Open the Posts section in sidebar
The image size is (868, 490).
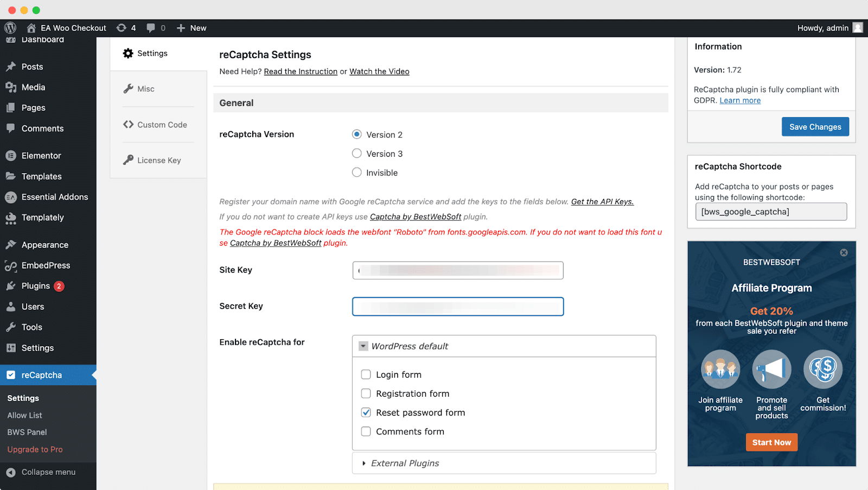(31, 66)
